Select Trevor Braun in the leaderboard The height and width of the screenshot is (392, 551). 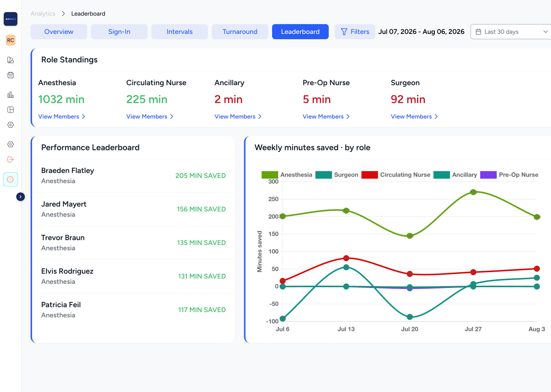[134, 243]
